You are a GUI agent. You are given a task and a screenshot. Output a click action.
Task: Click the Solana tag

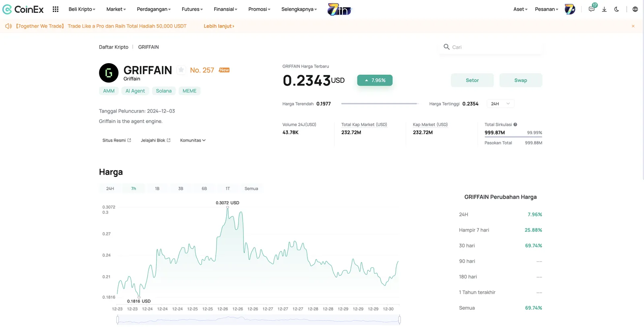(164, 91)
